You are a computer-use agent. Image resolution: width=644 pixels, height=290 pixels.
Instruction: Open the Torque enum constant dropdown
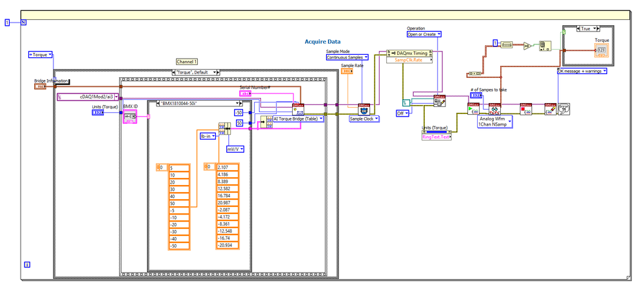click(50, 55)
